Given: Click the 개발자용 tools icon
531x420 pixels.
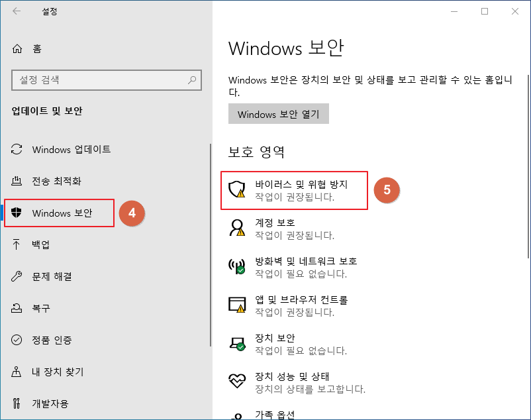Looking at the screenshot, I should point(17,403).
